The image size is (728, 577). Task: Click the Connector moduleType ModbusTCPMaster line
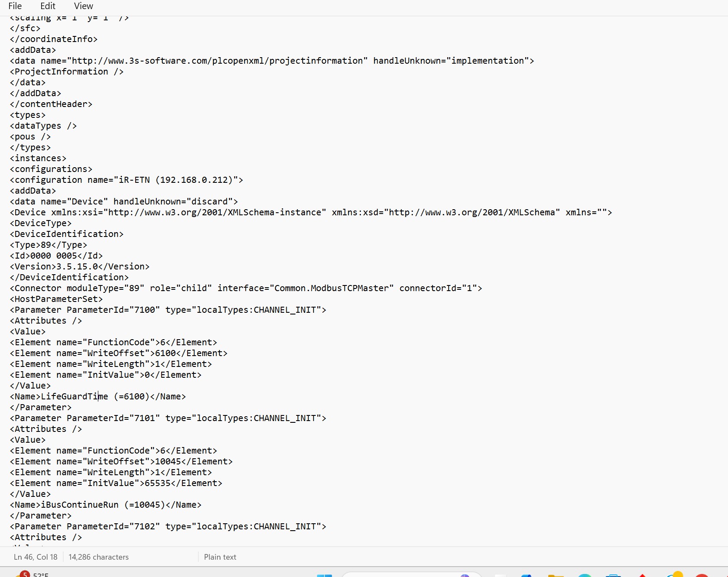(x=246, y=288)
